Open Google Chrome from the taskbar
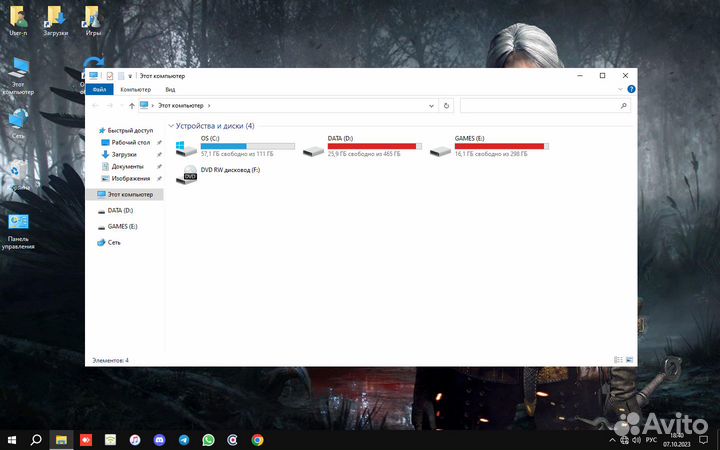This screenshot has height=450, width=720. 257,439
